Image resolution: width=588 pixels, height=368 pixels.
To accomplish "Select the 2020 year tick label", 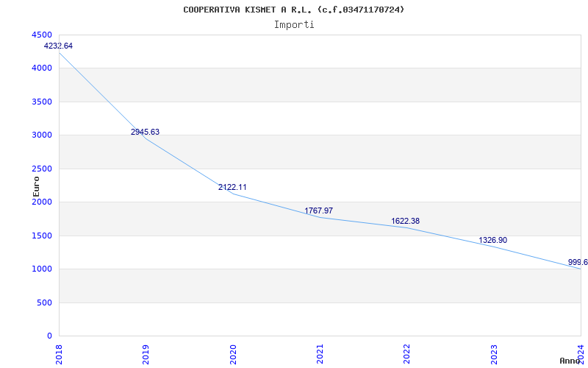I will click(233, 353).
